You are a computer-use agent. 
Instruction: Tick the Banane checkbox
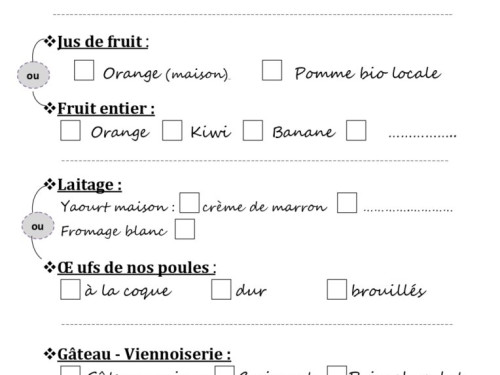pos(253,131)
